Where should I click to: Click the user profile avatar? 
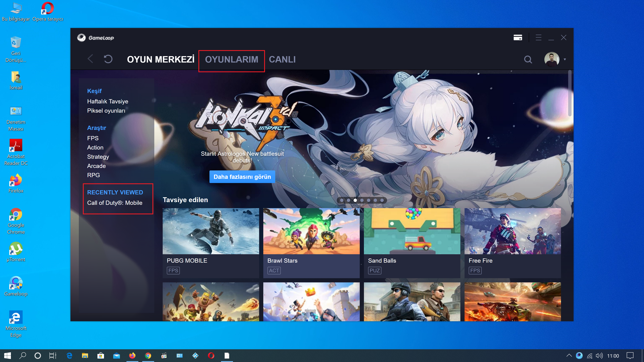tap(552, 59)
